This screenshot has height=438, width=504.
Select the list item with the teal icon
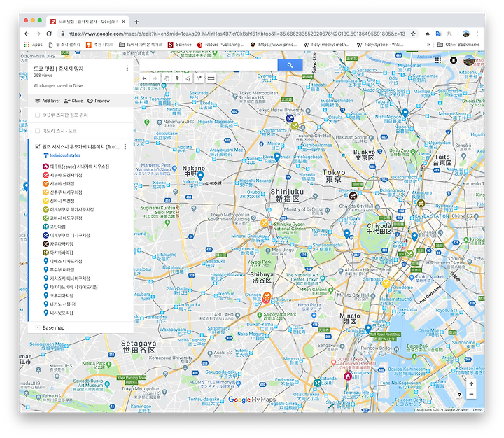point(55,227)
